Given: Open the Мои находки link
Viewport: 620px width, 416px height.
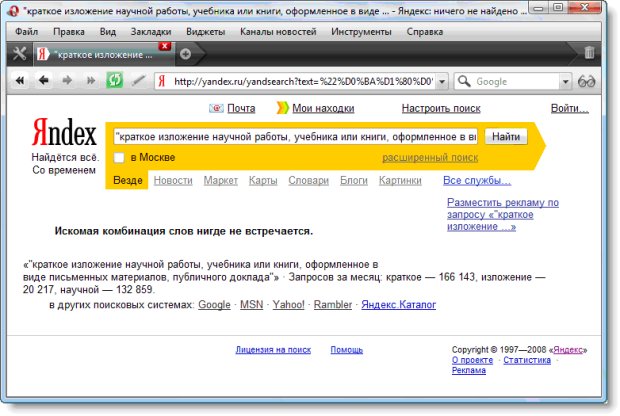Looking at the screenshot, I should coord(323,108).
